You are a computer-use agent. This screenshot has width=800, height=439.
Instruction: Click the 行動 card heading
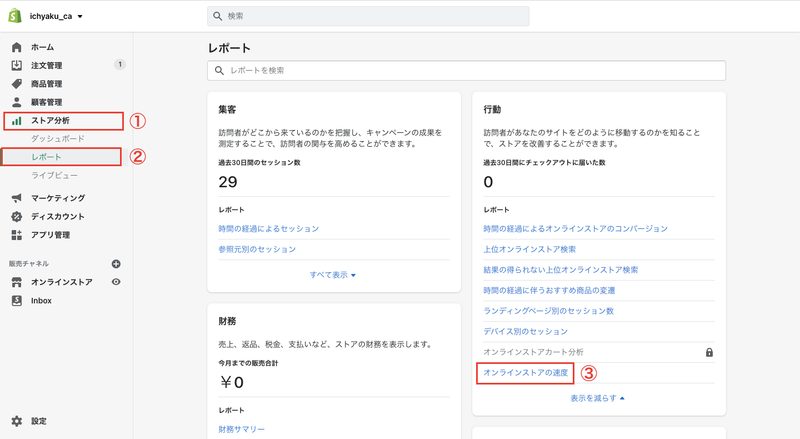pyautogui.click(x=492, y=109)
